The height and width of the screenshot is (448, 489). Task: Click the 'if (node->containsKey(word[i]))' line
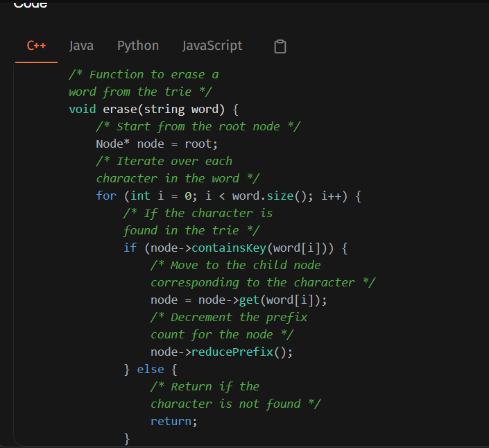tap(235, 248)
